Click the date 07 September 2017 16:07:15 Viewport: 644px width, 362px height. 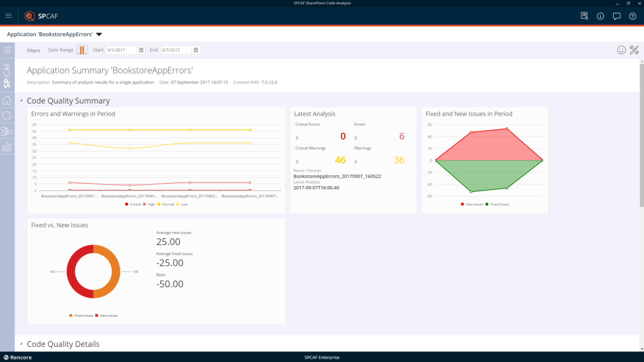click(x=199, y=82)
